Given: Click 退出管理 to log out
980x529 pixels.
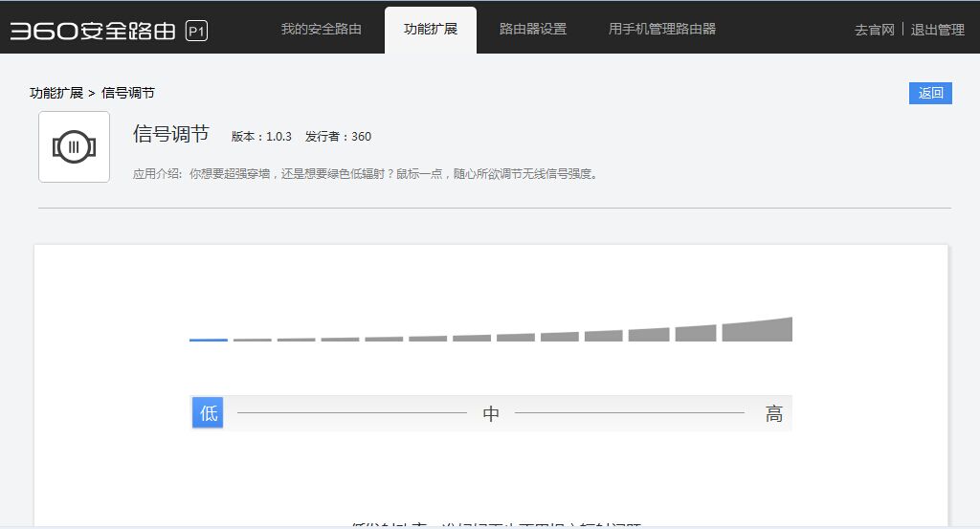Looking at the screenshot, I should click(938, 30).
